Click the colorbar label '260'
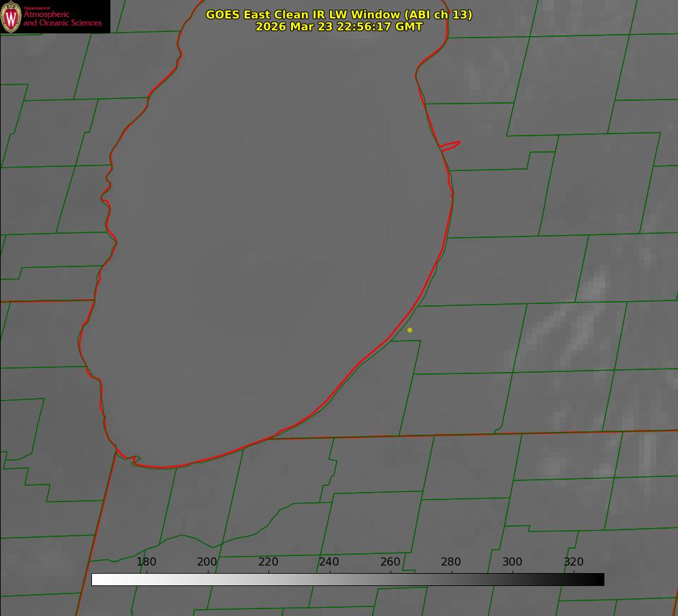 [390, 561]
